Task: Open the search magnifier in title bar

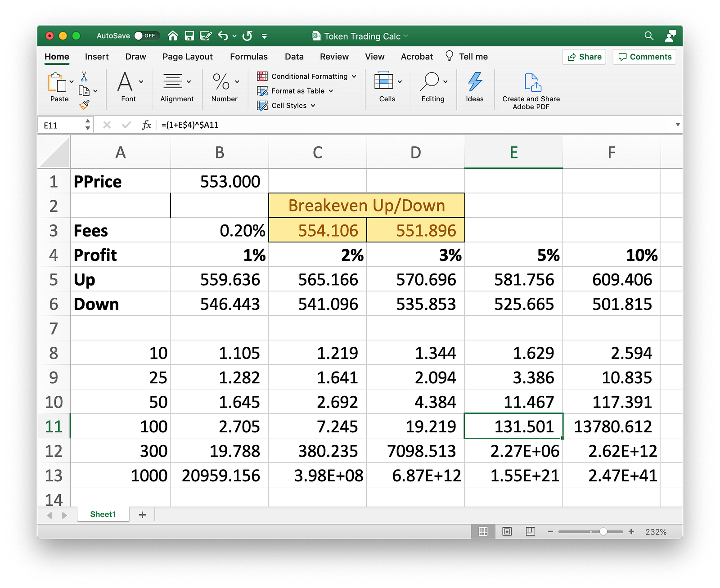Action: coord(649,36)
